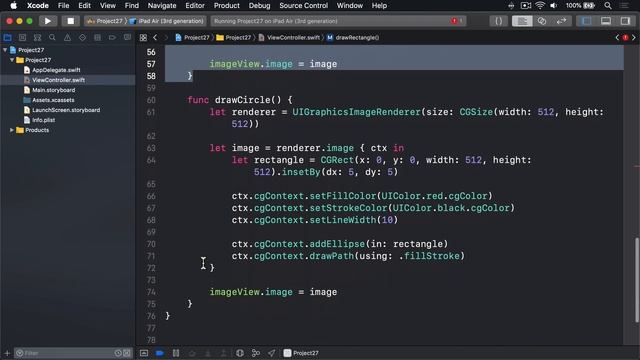
Task: Toggle the Navigator panel
Action: (x=586, y=21)
